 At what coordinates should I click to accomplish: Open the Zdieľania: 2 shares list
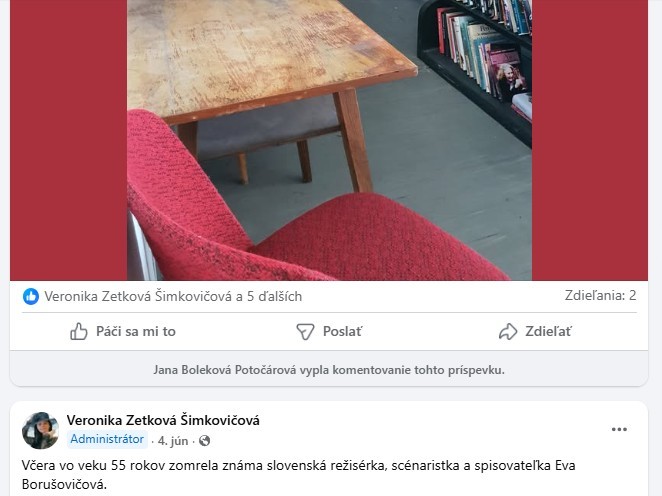pyautogui.click(x=600, y=295)
